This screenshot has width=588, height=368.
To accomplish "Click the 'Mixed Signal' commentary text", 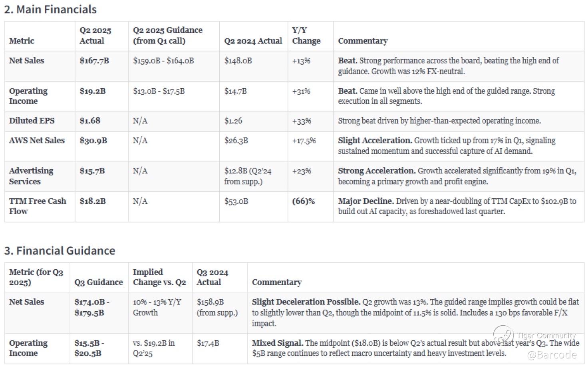I will coord(277,343).
